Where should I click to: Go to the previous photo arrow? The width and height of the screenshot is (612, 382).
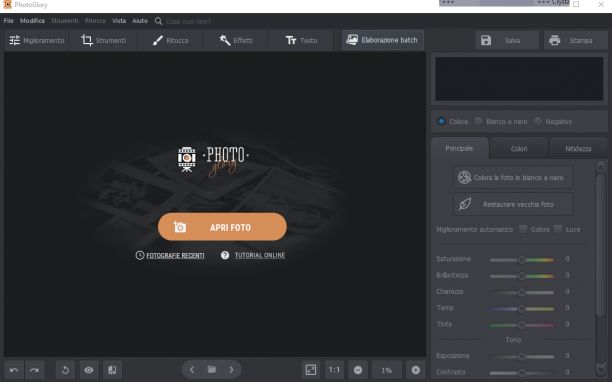pyautogui.click(x=192, y=370)
